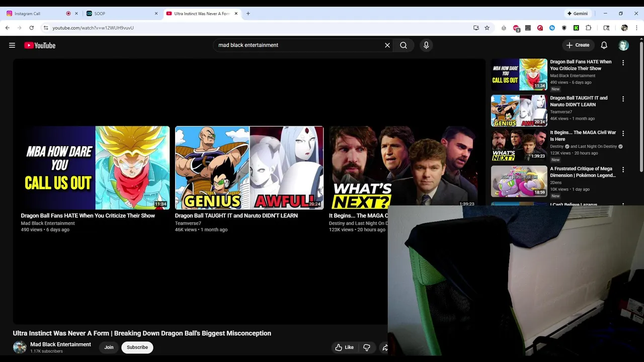
Task: Open the YouTube hamburger guide menu
Action: click(x=12, y=45)
